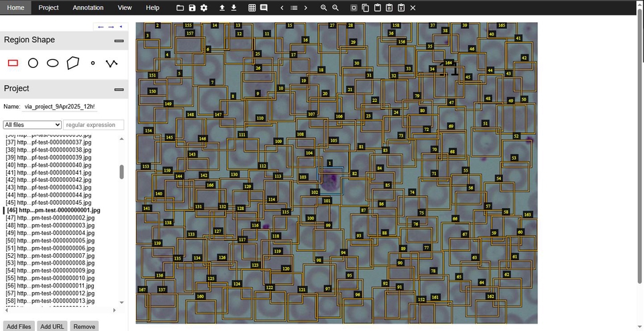Click the page vertical scrollbar on right edge
Screen dimensions: 644x331
tap(640, 146)
